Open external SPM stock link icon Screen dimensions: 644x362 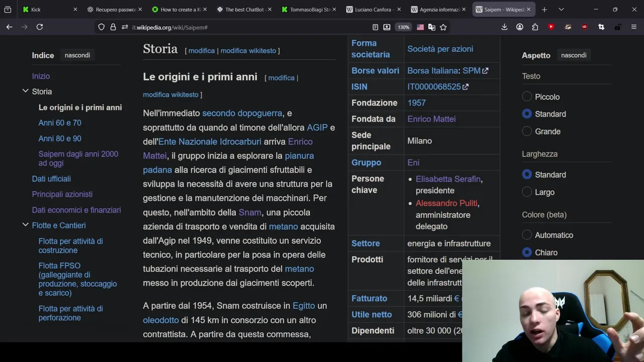tap(485, 71)
